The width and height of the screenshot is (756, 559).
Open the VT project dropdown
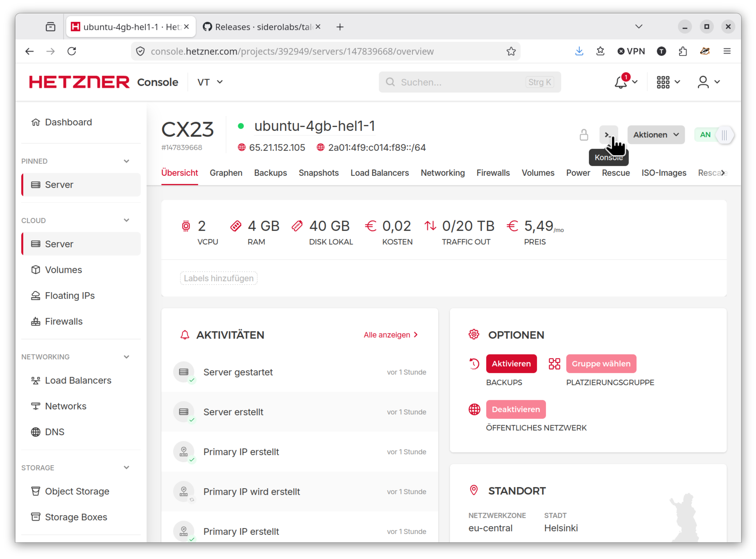(210, 82)
